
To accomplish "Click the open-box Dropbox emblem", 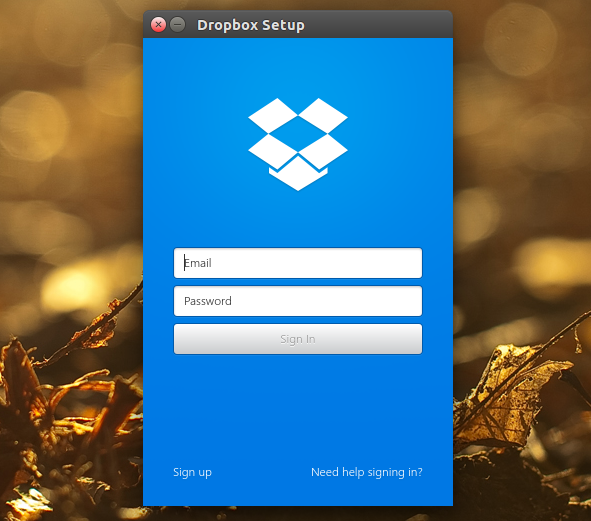I will (298, 144).
